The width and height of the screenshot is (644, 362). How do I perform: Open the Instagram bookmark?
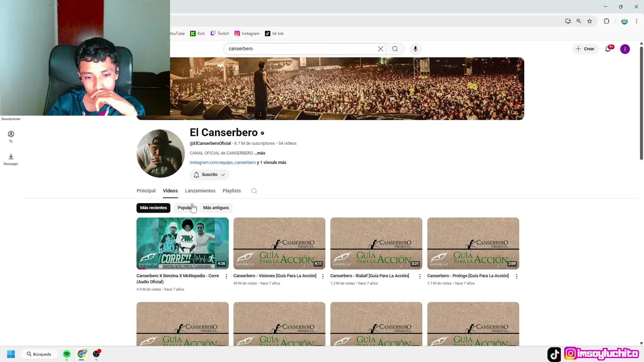tap(247, 34)
